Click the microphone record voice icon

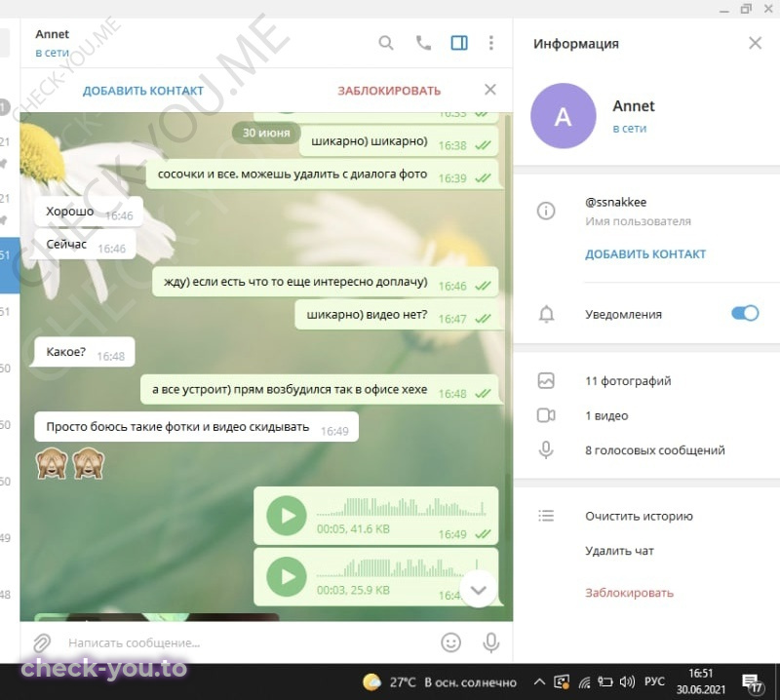click(x=490, y=642)
